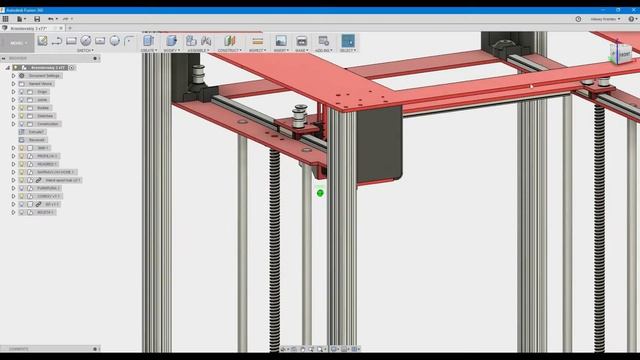640x360 pixels.
Task: Click the Select tool icon
Action: click(x=348, y=40)
